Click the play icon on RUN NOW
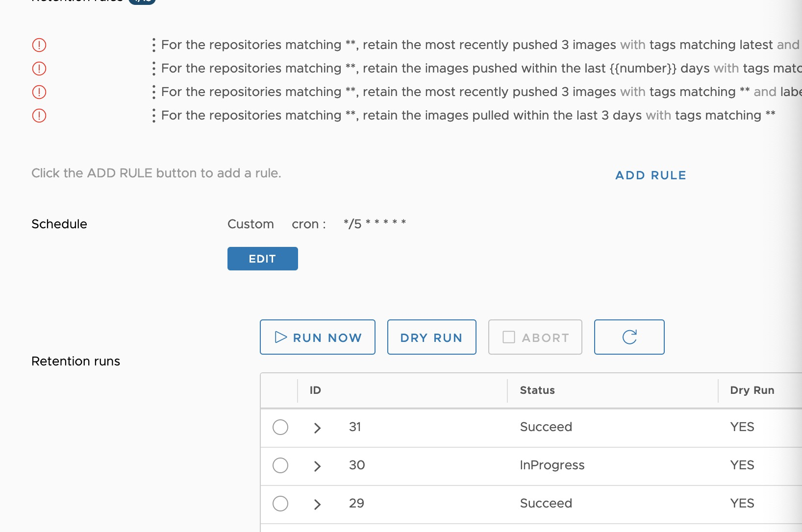 tap(280, 337)
